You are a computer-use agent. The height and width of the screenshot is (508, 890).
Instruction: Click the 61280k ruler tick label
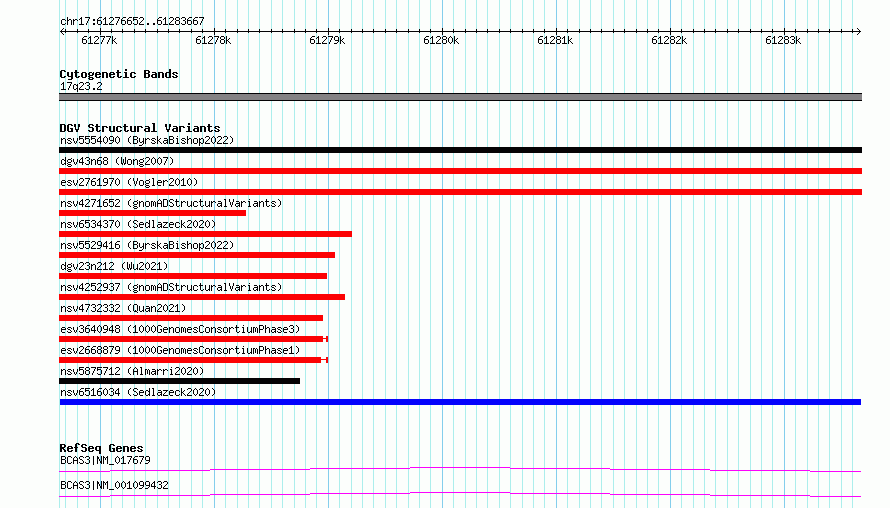click(x=442, y=40)
